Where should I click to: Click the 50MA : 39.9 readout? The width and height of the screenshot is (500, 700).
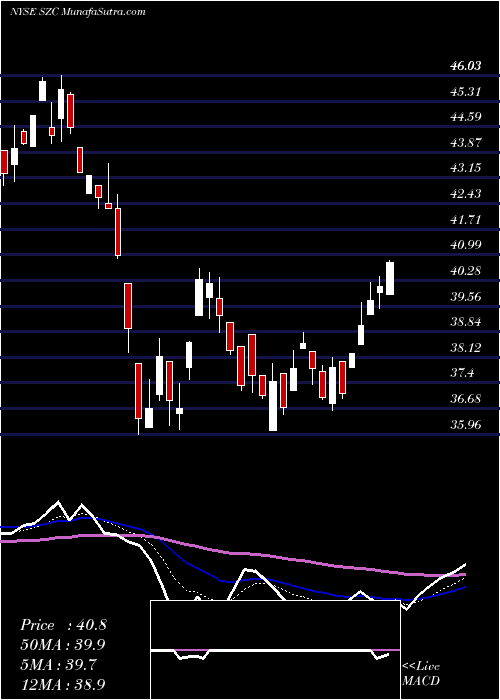[63, 645]
